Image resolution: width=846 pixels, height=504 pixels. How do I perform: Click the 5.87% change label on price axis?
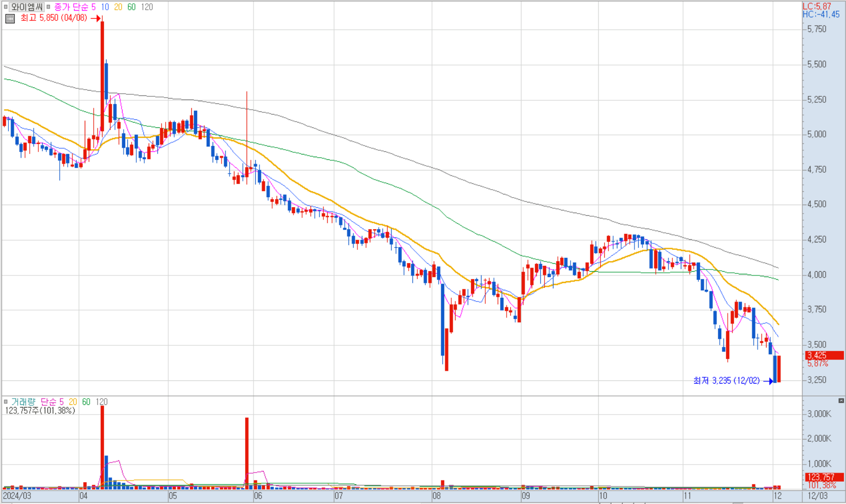click(x=818, y=363)
